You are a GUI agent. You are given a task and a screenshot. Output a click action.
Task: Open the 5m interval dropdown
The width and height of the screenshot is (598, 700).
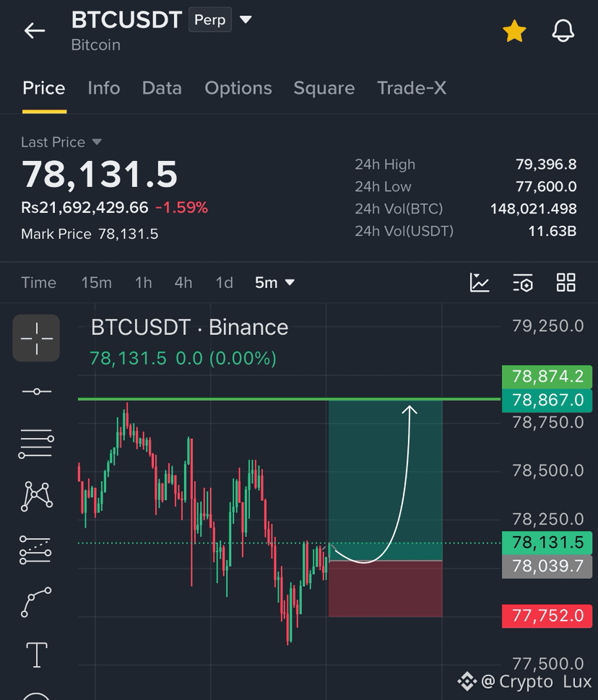(x=274, y=283)
